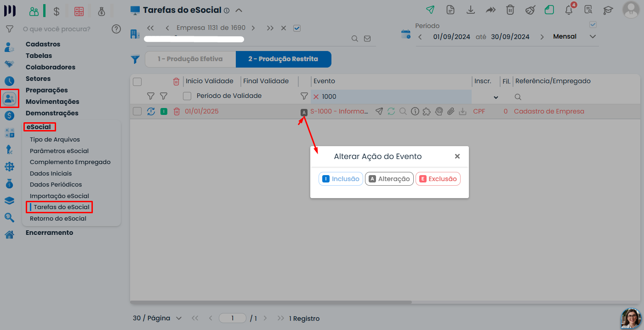
Task: Click the green sticky note icon
Action: click(549, 10)
